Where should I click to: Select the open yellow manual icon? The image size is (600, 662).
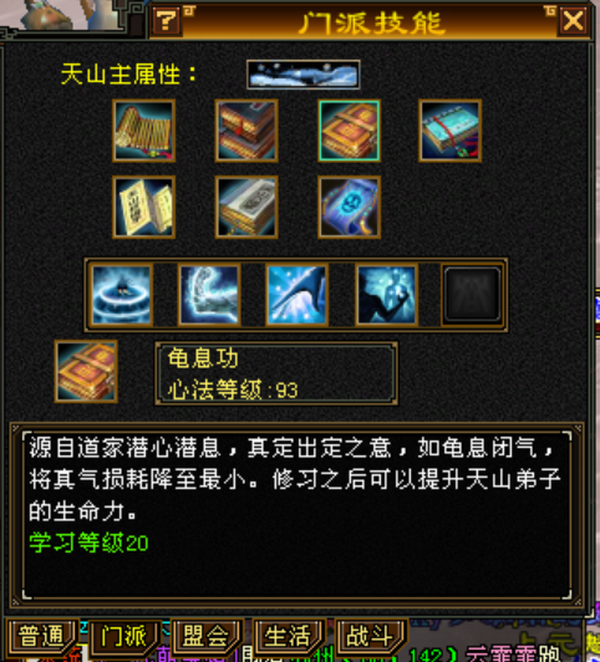coord(144,207)
